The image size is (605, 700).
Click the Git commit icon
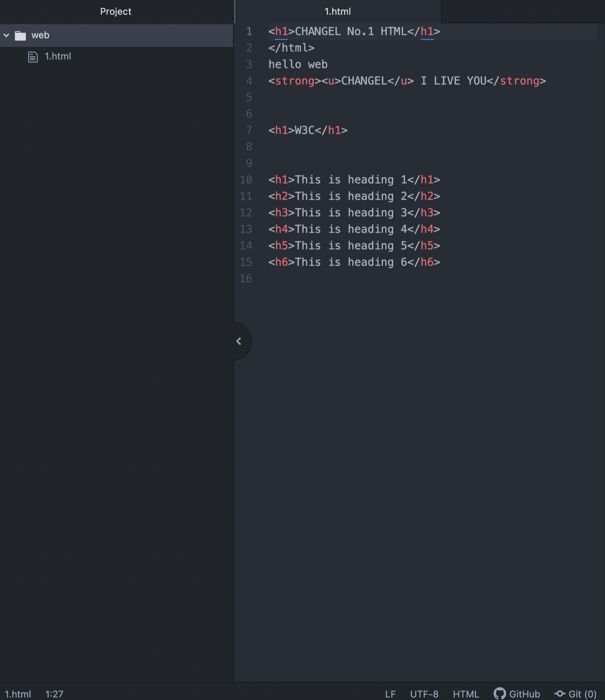tap(560, 693)
